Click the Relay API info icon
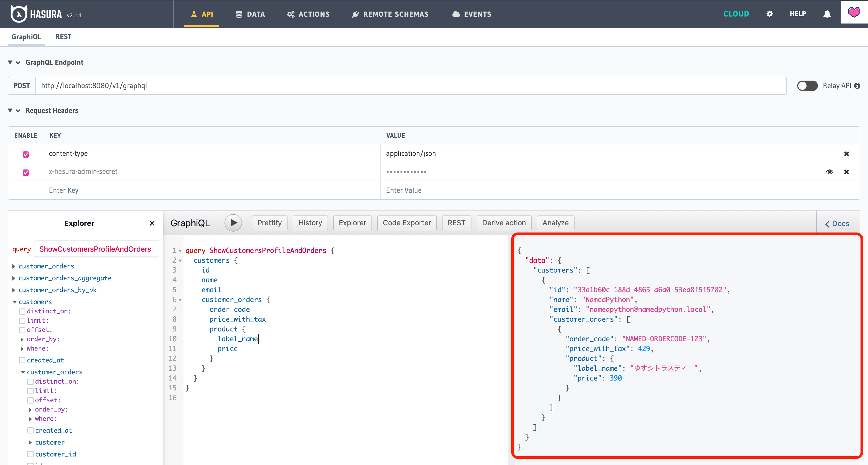 857,86
